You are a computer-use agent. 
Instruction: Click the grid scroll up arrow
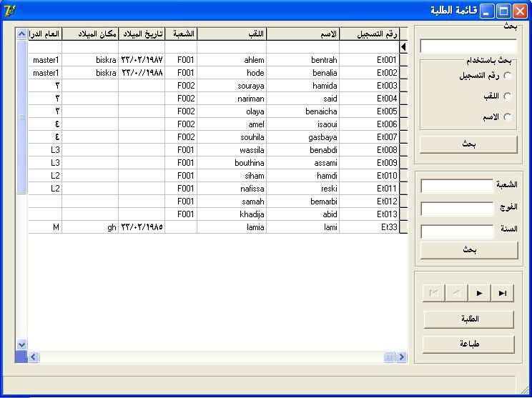pos(21,34)
